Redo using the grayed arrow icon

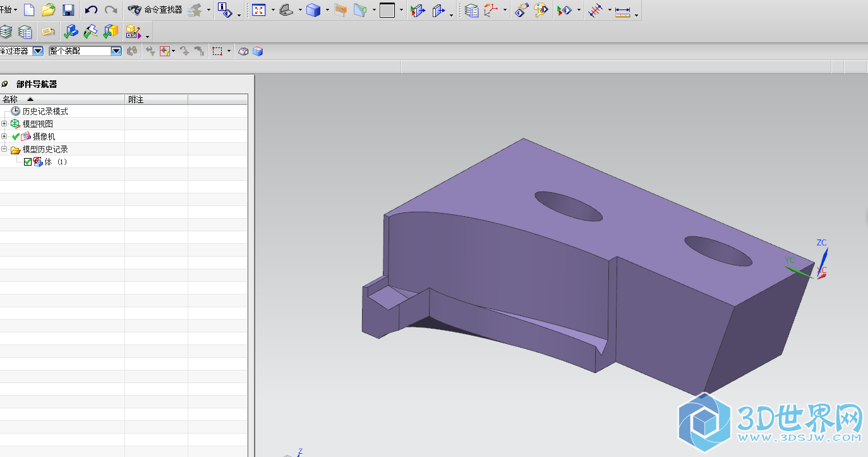click(x=111, y=10)
